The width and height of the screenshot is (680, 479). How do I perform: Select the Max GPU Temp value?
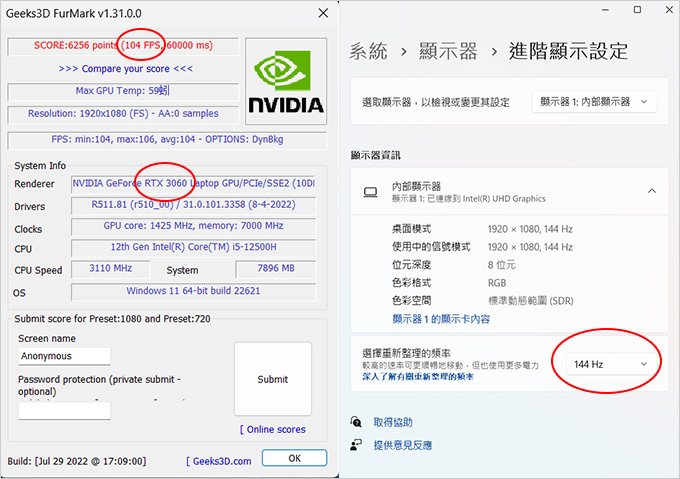coord(123,91)
